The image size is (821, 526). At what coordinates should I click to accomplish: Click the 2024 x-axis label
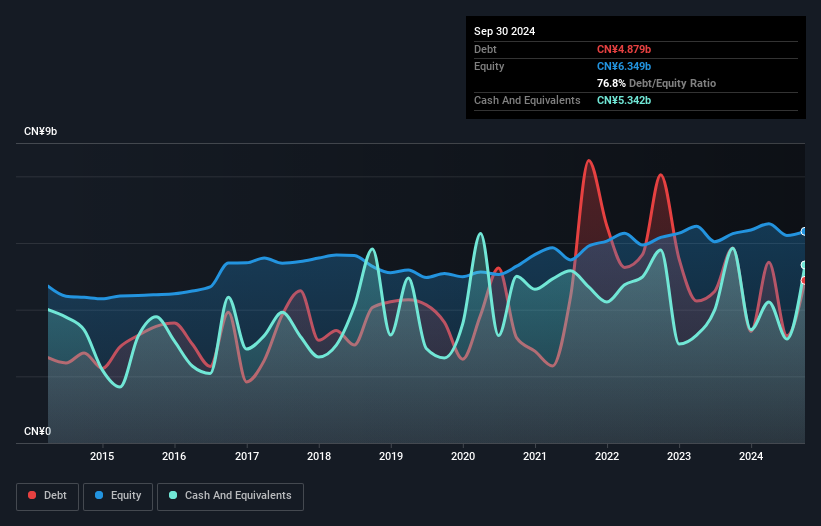751,456
